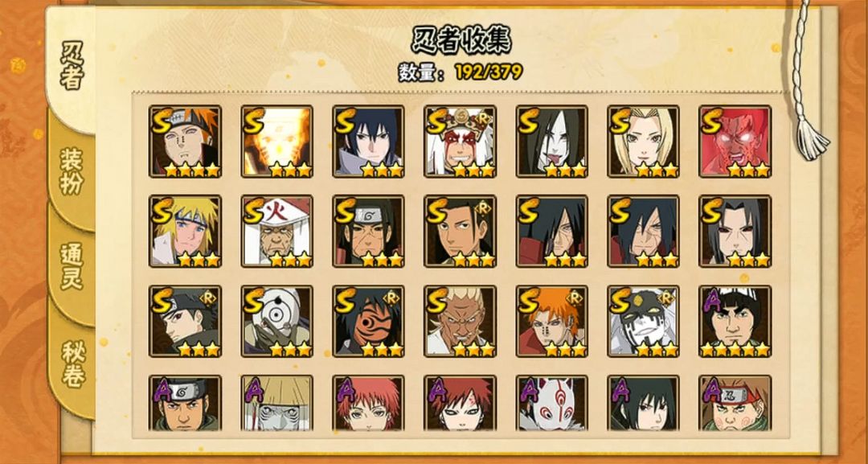
Task: Choose the five-star A-rank bowl-cut ninja
Action: click(735, 321)
